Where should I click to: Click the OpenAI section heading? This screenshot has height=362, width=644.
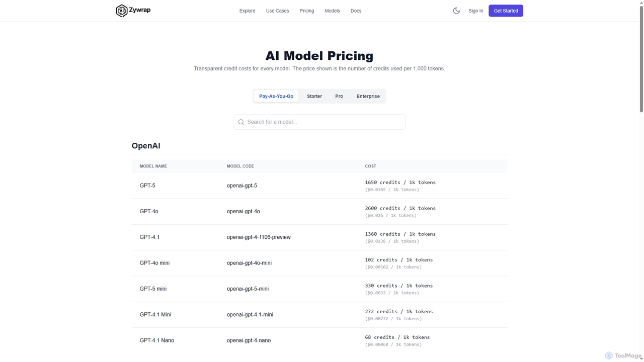(146, 146)
